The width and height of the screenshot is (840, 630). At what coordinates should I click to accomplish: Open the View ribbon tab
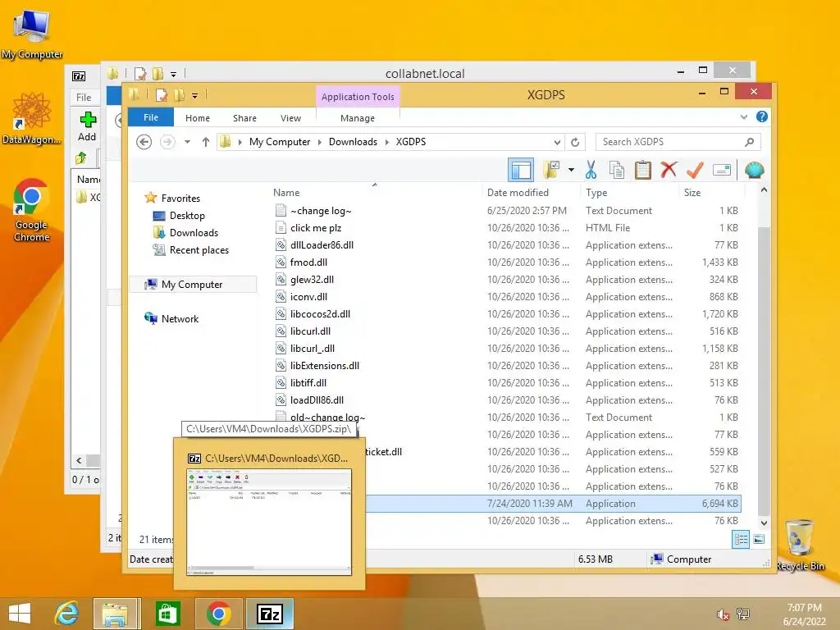tap(290, 118)
